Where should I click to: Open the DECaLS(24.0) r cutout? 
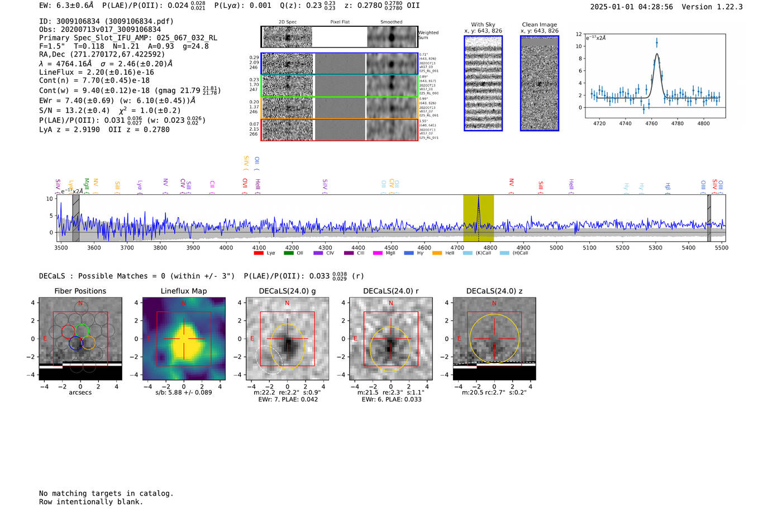coord(391,339)
